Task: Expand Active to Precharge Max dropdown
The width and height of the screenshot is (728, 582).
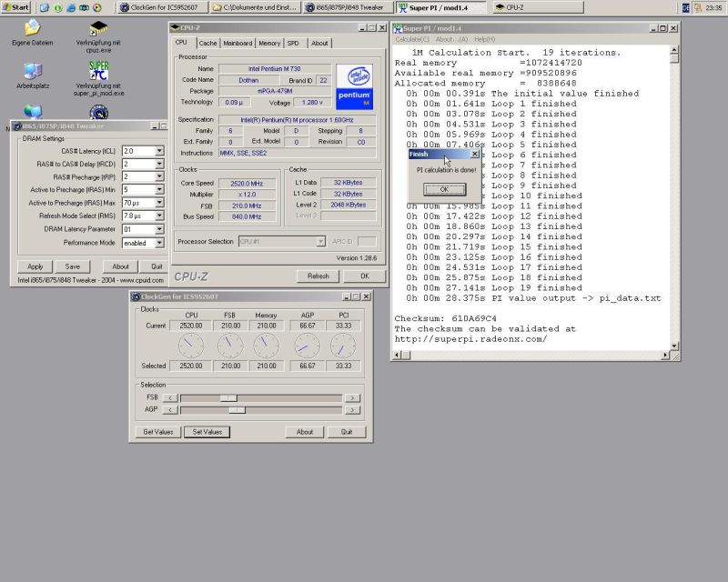Action: point(159,203)
